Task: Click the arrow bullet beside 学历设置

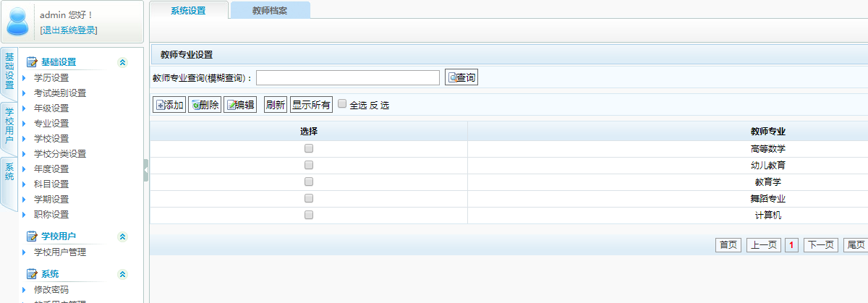Action: point(24,78)
